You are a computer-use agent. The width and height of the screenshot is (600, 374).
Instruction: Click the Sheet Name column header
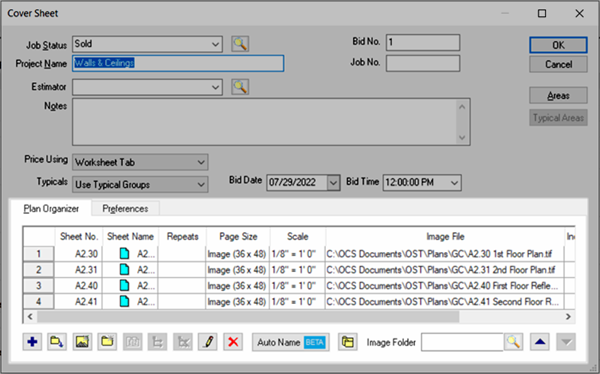pos(130,237)
